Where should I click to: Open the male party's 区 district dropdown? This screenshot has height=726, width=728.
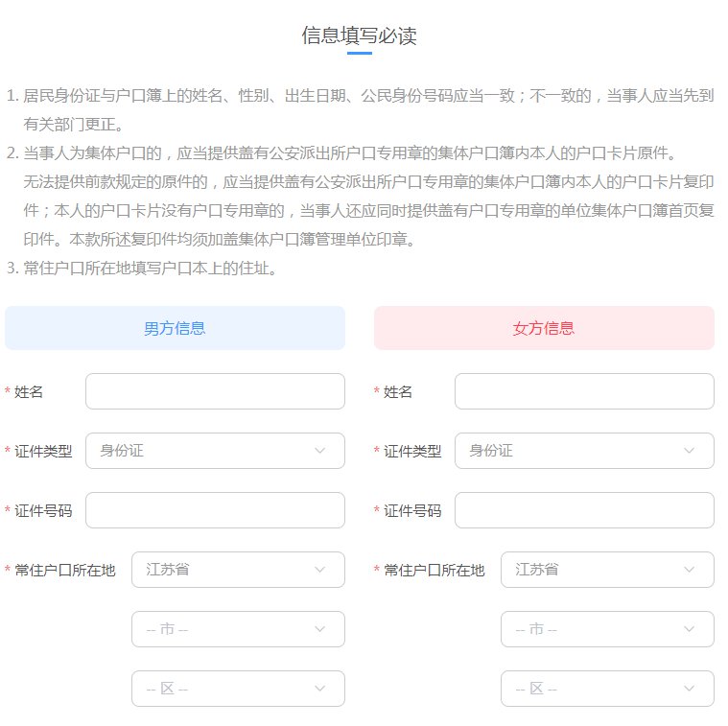click(x=238, y=689)
